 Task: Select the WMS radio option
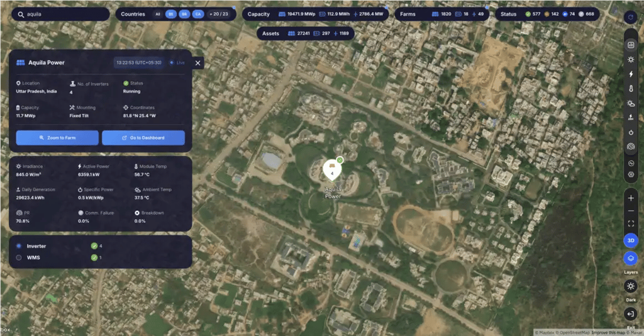18,257
